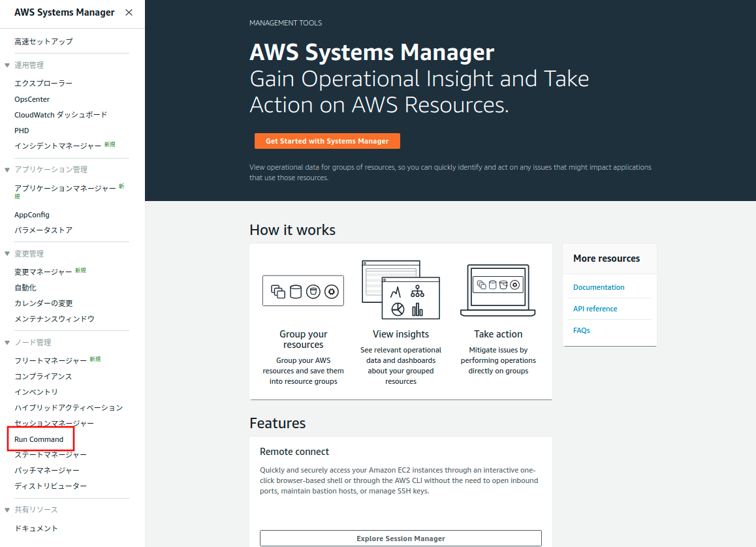Image resolution: width=756 pixels, height=547 pixels.
Task: Click the "Group your resources" illustration icon
Action: 303,290
